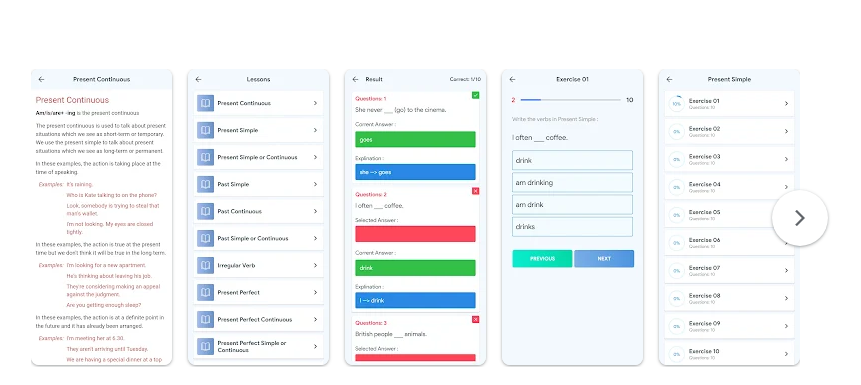
Task: Open Exercise 10 chevron arrow
Action: coord(786,354)
